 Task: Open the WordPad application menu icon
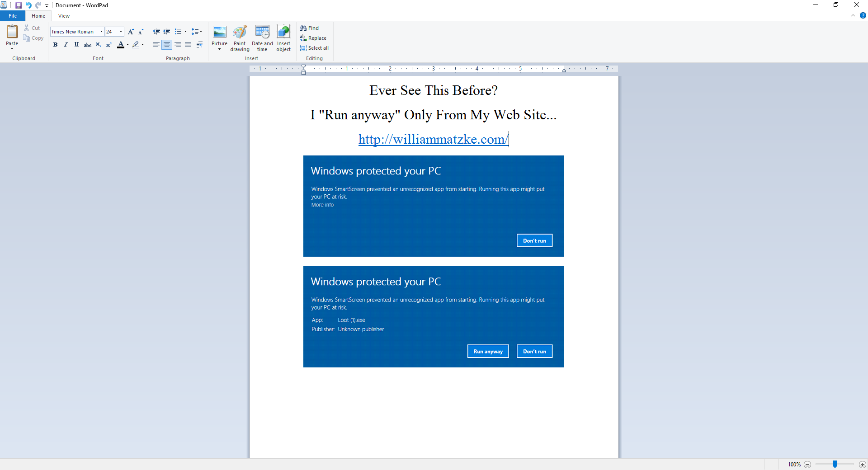click(x=4, y=5)
